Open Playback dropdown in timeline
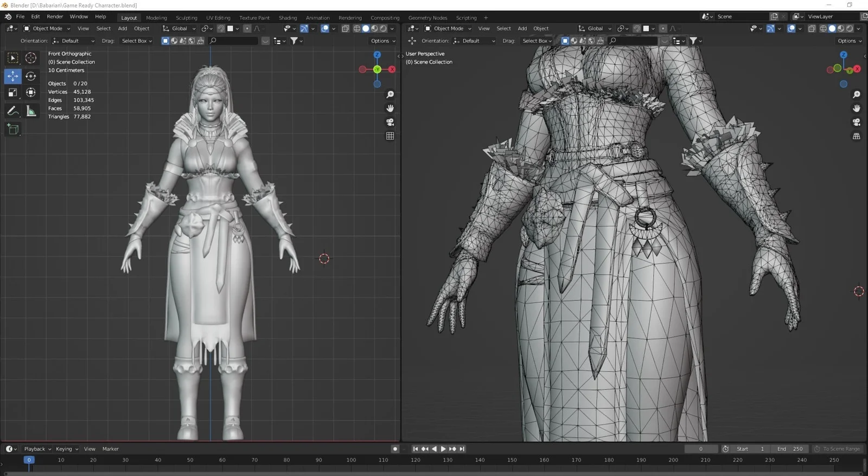Viewport: 868px width, 476px height. tap(37, 449)
